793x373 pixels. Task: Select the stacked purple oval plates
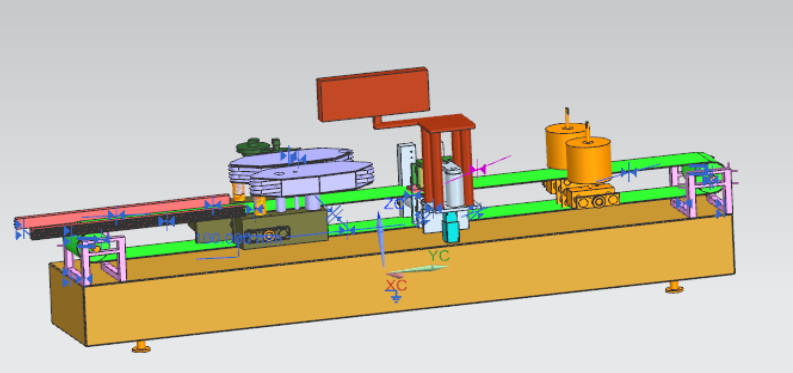tap(302, 173)
